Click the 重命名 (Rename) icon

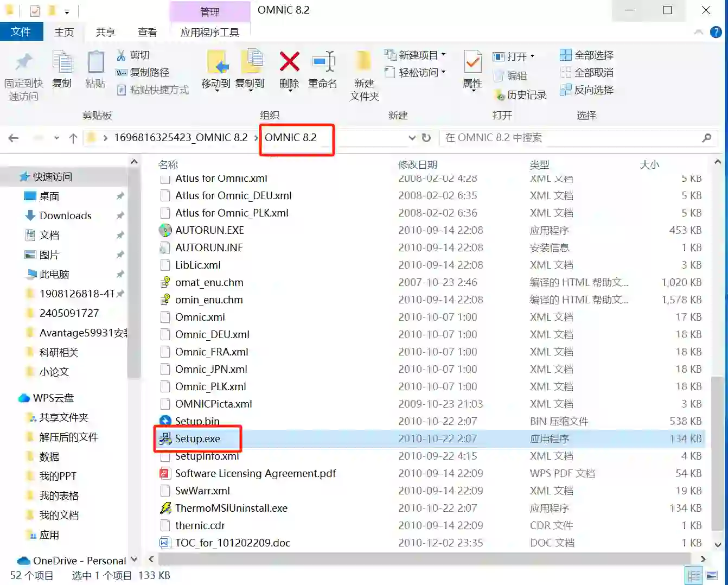pyautogui.click(x=323, y=71)
